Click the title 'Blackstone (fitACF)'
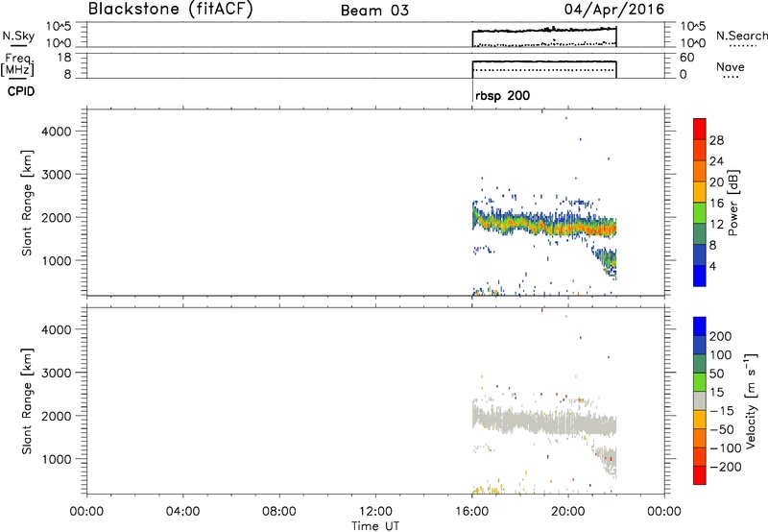Image resolution: width=768 pixels, height=532 pixels. 171,10
